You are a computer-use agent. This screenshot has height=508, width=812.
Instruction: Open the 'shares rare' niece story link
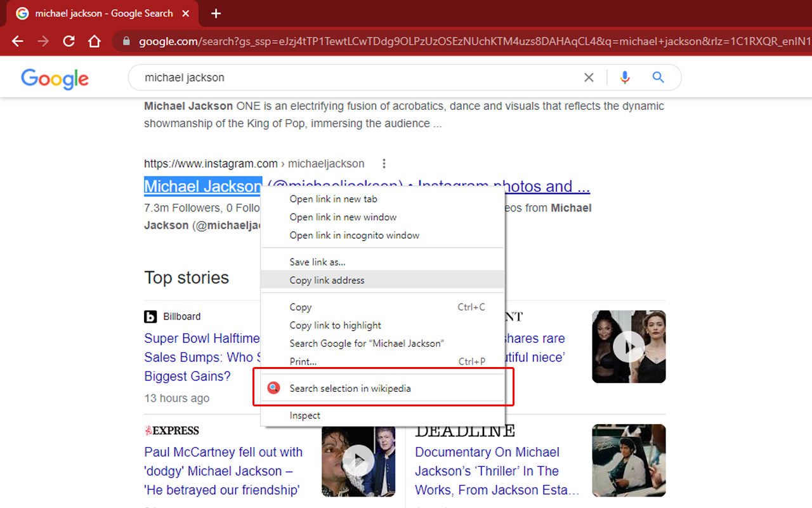click(535, 348)
